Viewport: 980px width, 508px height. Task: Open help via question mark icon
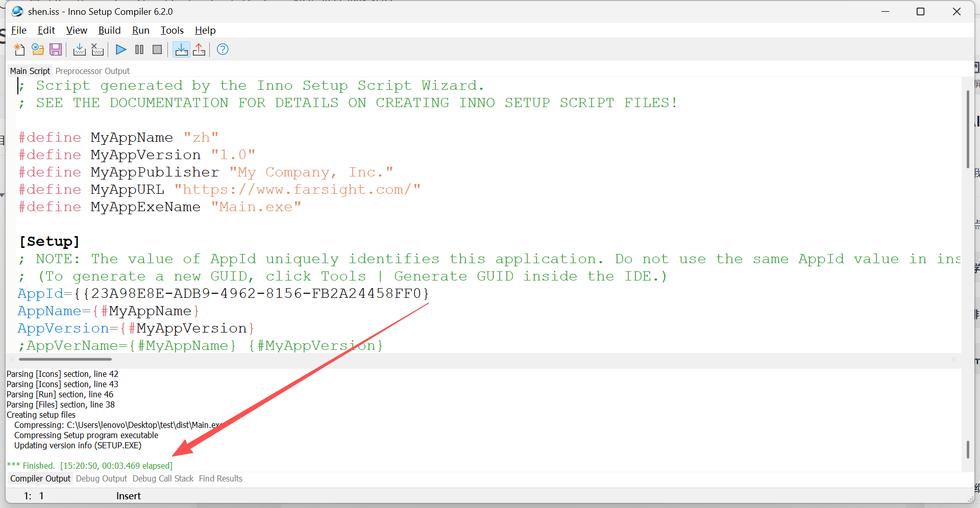223,49
